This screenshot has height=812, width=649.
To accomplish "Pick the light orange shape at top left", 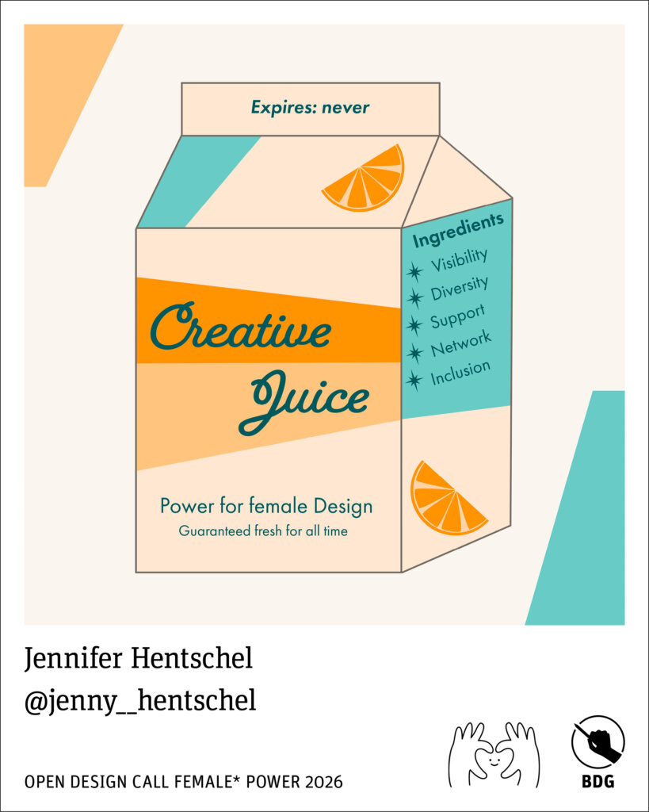I will [x=74, y=105].
